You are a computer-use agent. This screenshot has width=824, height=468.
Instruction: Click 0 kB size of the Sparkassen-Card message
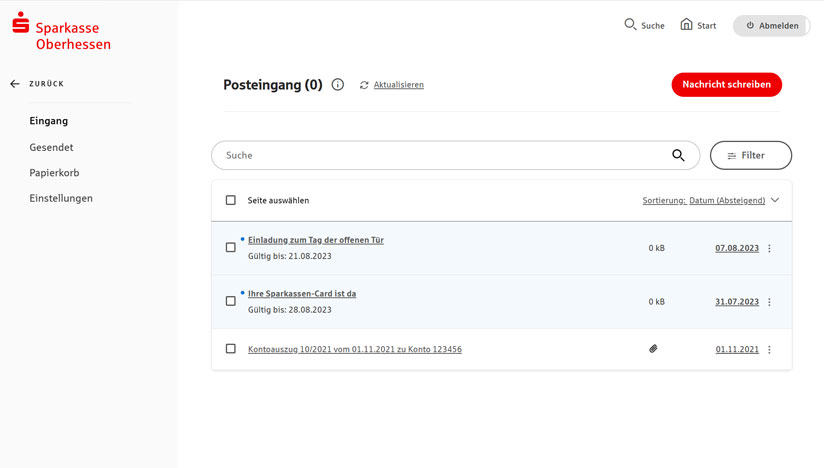point(656,301)
